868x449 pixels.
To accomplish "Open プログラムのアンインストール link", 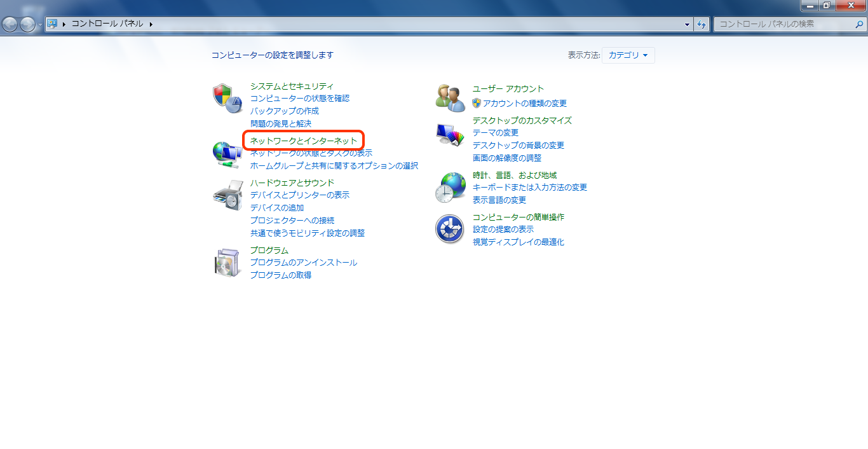I will pos(303,263).
